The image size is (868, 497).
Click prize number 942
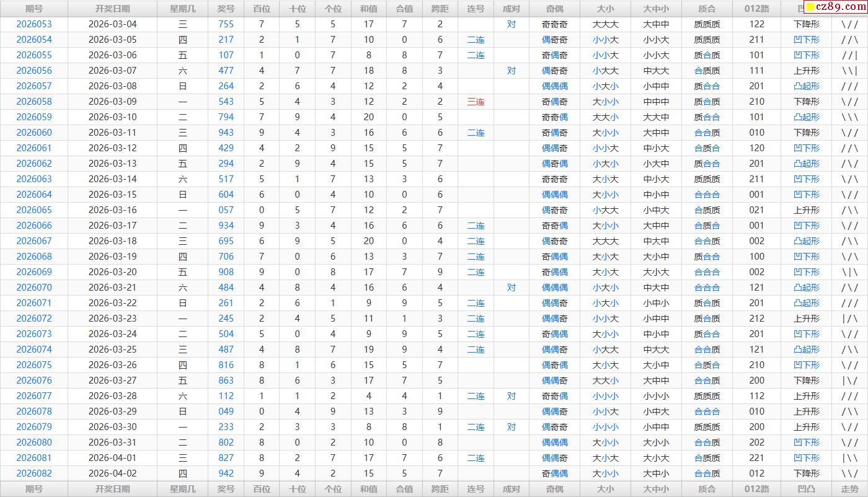click(226, 473)
